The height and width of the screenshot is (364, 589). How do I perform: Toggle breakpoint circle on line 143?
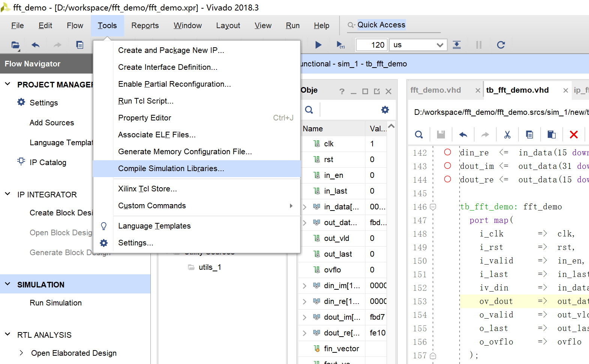pyautogui.click(x=448, y=165)
